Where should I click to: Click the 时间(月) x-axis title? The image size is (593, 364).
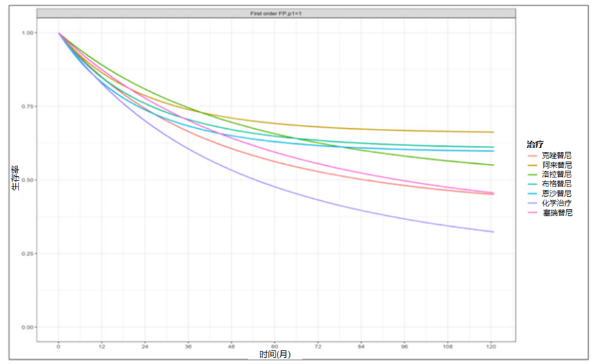pyautogui.click(x=274, y=354)
